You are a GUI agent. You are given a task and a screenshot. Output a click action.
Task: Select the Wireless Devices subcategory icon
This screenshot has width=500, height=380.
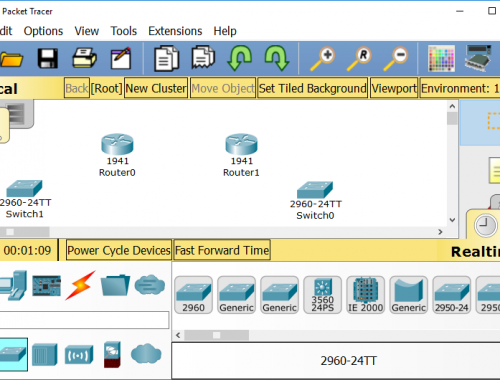click(79, 355)
